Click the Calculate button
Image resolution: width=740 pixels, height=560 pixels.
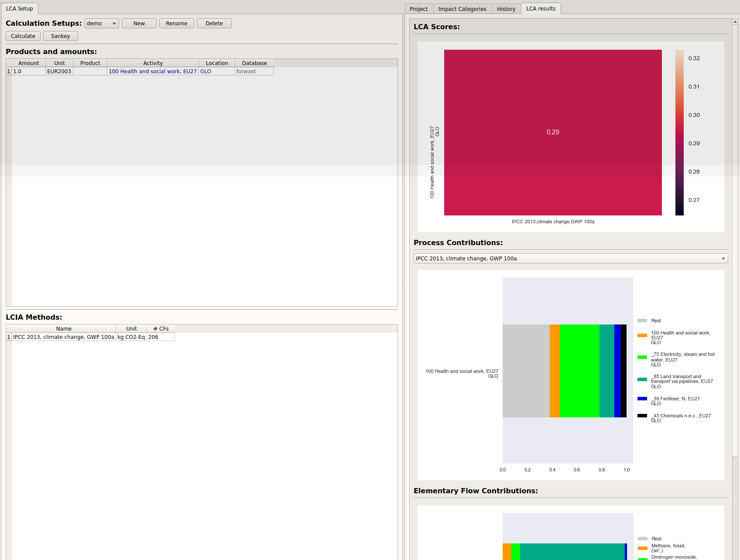23,36
